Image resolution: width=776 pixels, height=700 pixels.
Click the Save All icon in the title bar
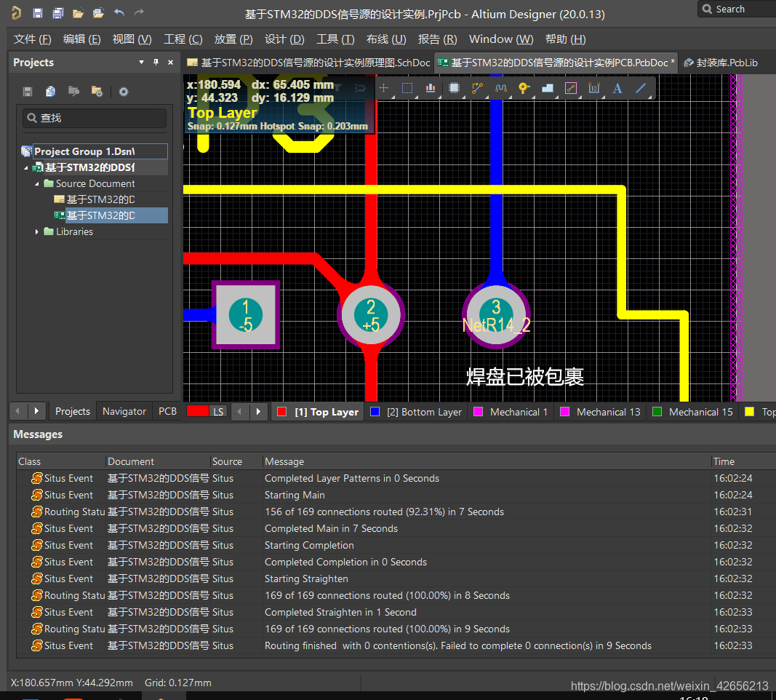[x=58, y=13]
